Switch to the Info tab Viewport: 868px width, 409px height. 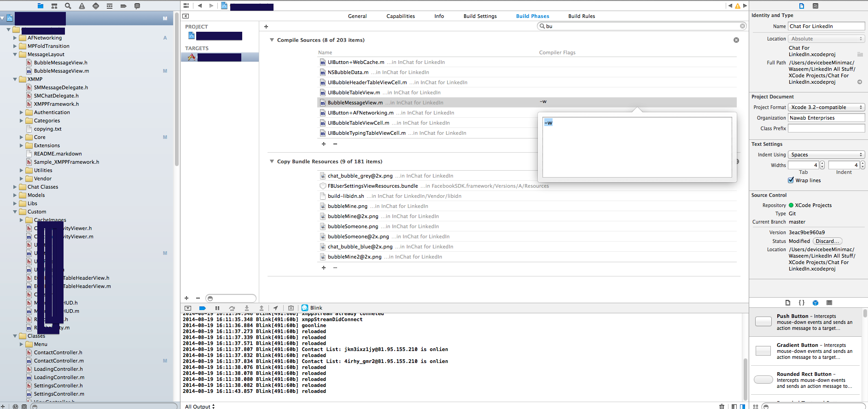(439, 16)
